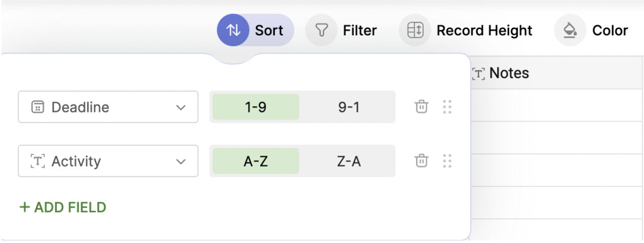Image resolution: width=644 pixels, height=243 pixels.
Task: Expand the Deadline dropdown chevron
Action: pyautogui.click(x=181, y=107)
